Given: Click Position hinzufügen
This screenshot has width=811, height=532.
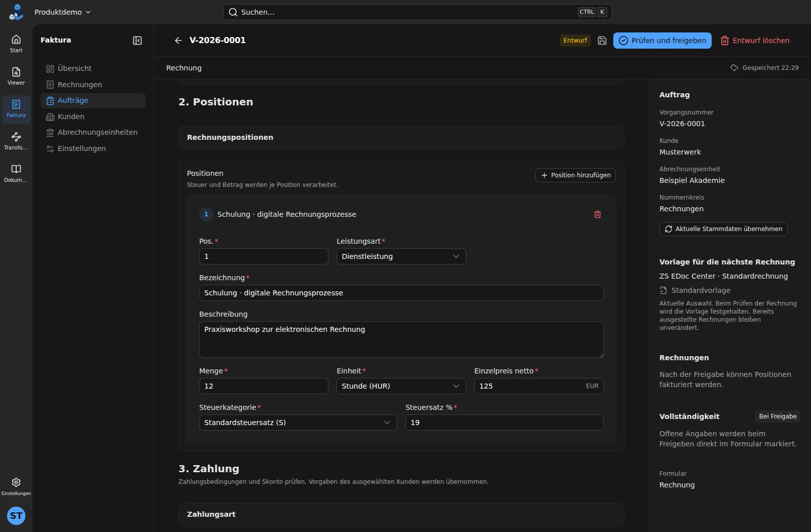Looking at the screenshot, I should [575, 175].
